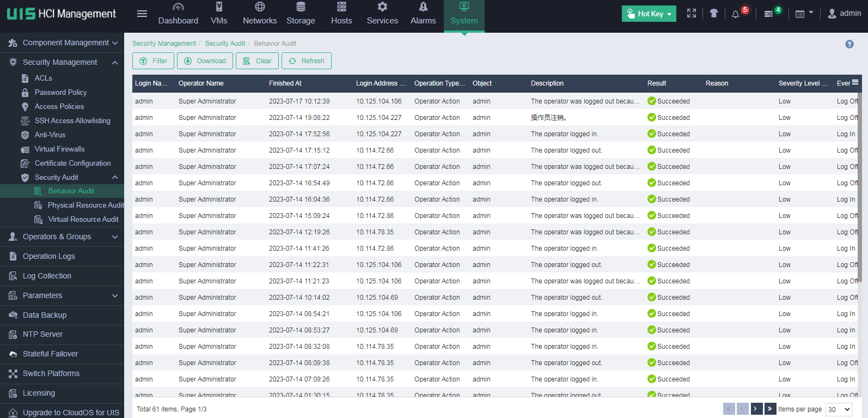This screenshot has height=418, width=868.
Task: Open Password Policy page
Action: point(60,92)
